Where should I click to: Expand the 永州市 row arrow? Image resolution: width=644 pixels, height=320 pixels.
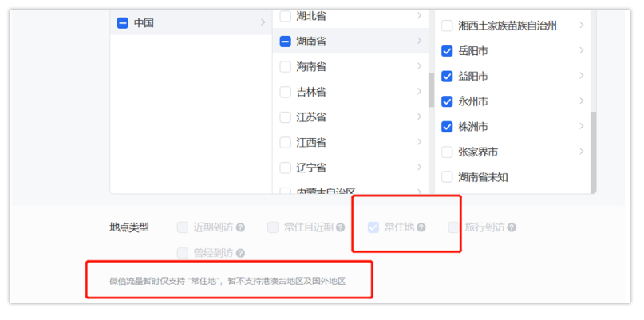pyautogui.click(x=582, y=101)
